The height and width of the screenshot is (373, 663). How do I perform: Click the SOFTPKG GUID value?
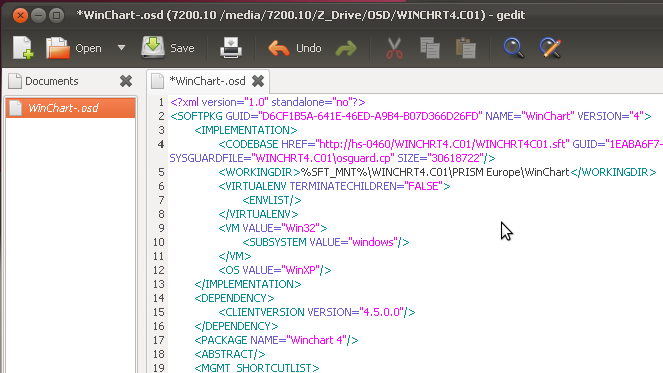point(370,116)
